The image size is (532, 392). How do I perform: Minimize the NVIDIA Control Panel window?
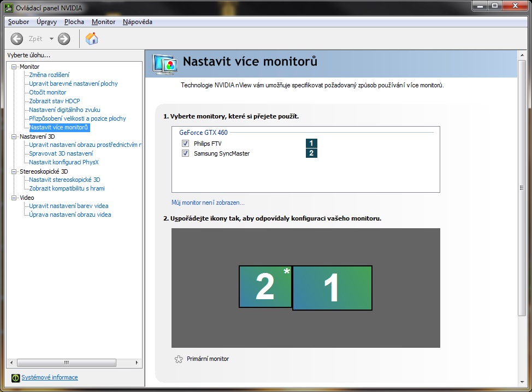click(480, 6)
